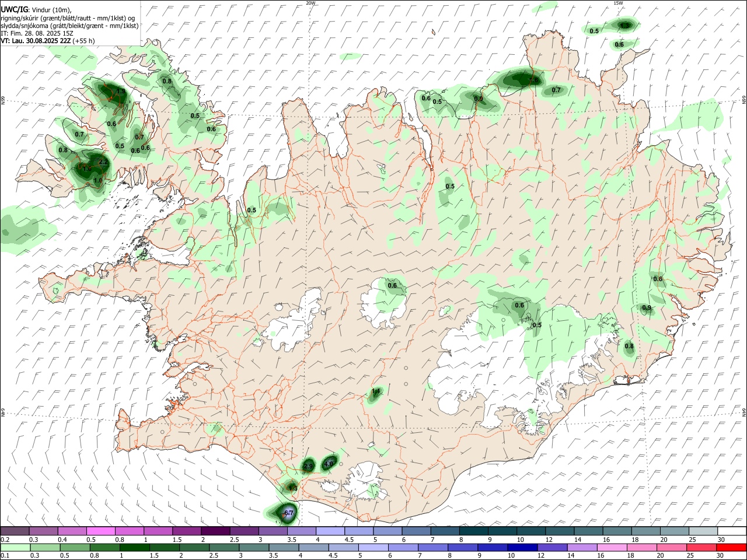747x560 pixels.
Task: Click the dark mauve 0.2 swatch in purple legend row
Action: click(x=15, y=531)
